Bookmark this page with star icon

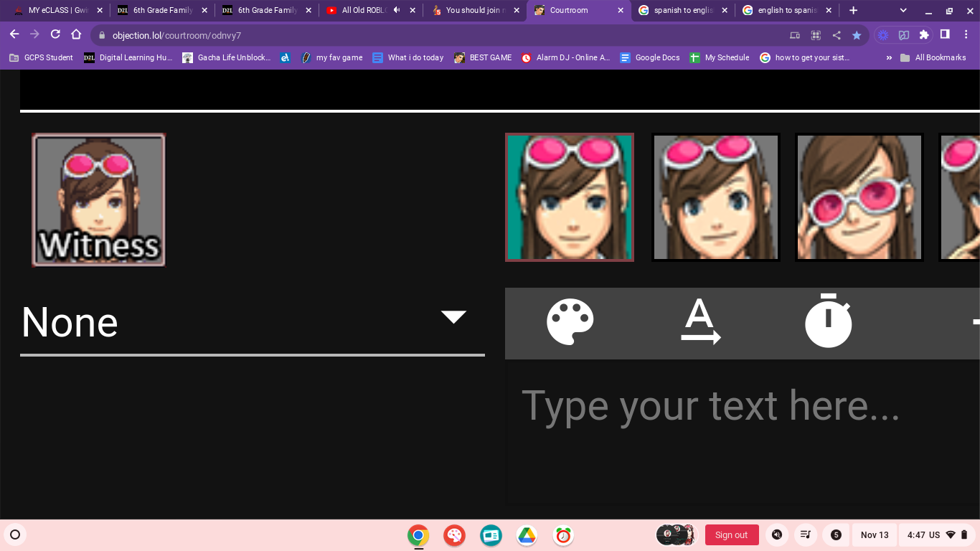pyautogui.click(x=857, y=35)
